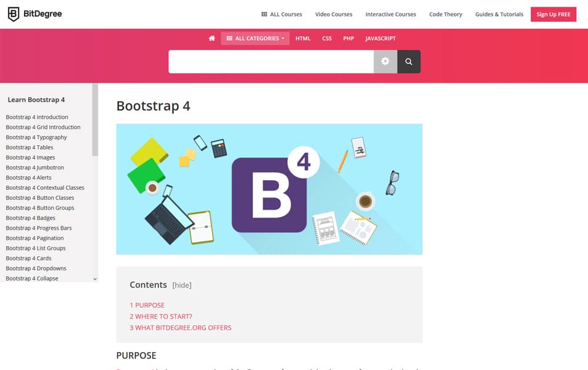Open Bootstrap 4 Introduction tutorial

(x=37, y=117)
